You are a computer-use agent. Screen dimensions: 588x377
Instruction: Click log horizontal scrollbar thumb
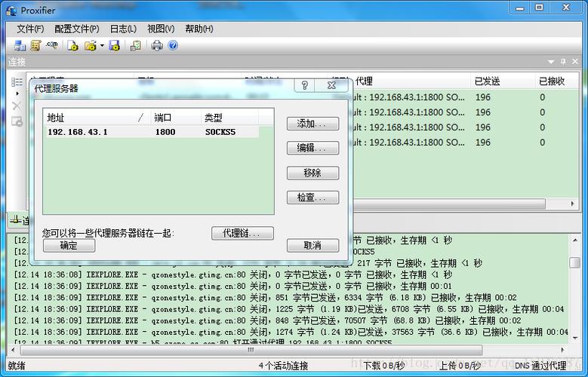(x=251, y=350)
